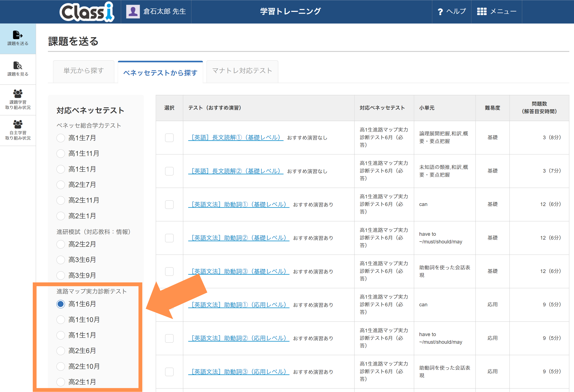Open the メニュー grid icon
This screenshot has width=574, height=392.
[482, 11]
